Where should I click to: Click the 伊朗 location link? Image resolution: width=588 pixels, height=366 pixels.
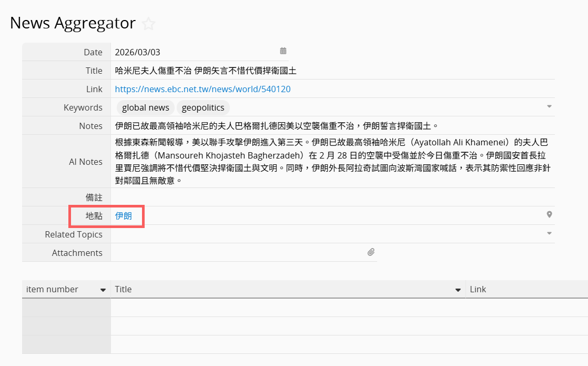point(124,215)
